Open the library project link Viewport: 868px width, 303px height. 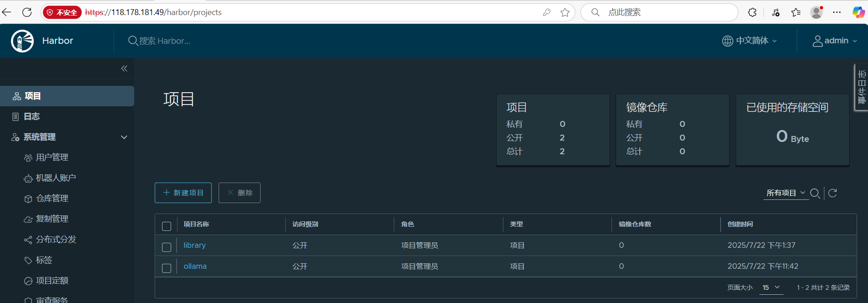click(x=194, y=245)
